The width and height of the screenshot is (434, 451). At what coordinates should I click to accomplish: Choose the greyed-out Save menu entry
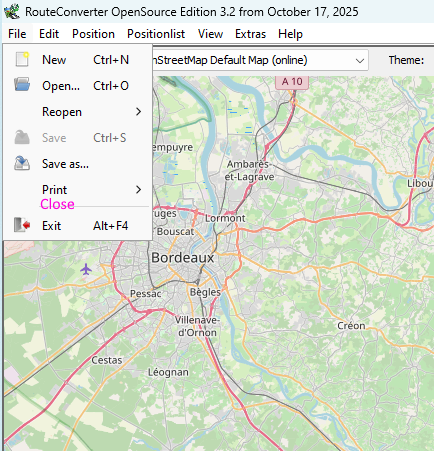[x=78, y=138]
